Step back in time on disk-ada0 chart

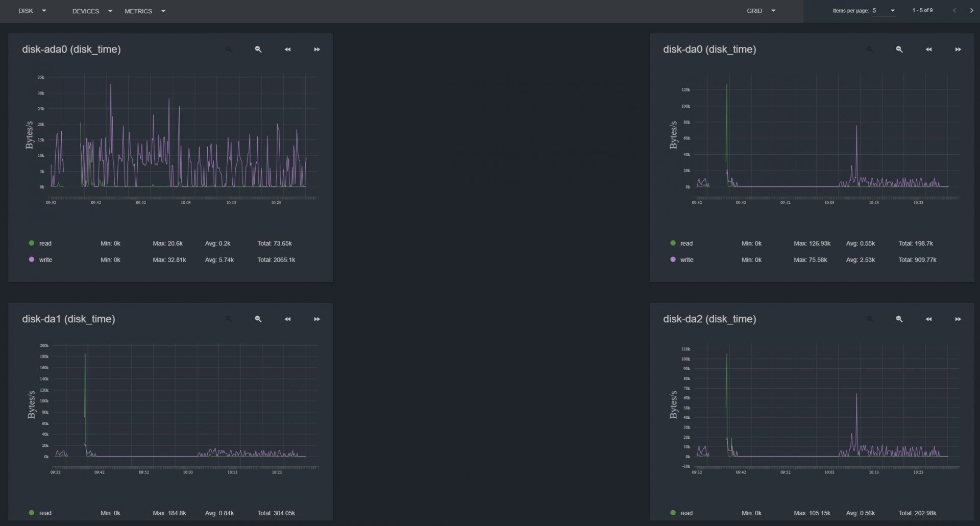(x=287, y=50)
